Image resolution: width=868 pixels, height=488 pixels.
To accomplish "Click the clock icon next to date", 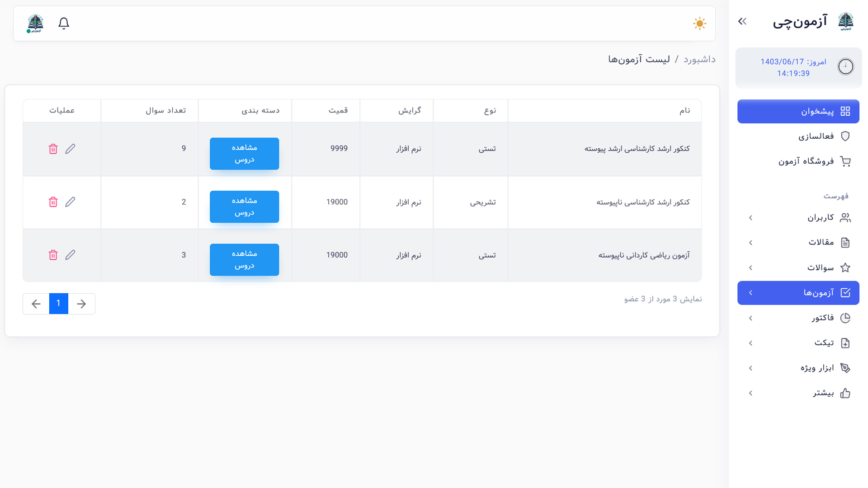I will (845, 67).
